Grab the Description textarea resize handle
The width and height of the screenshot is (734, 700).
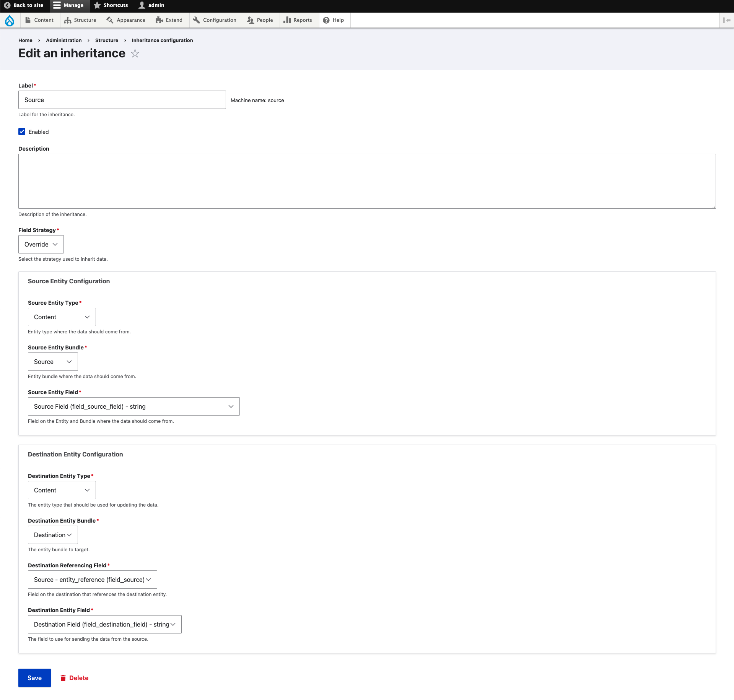tap(713, 206)
